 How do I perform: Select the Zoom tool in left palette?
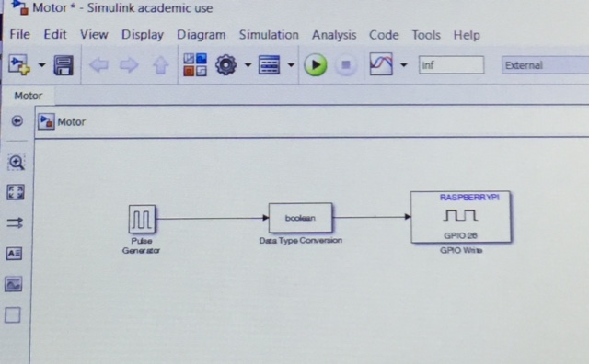[x=17, y=162]
